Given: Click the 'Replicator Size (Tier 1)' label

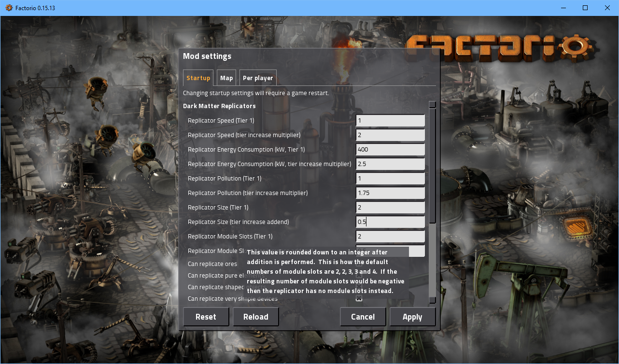Looking at the screenshot, I should (x=218, y=208).
